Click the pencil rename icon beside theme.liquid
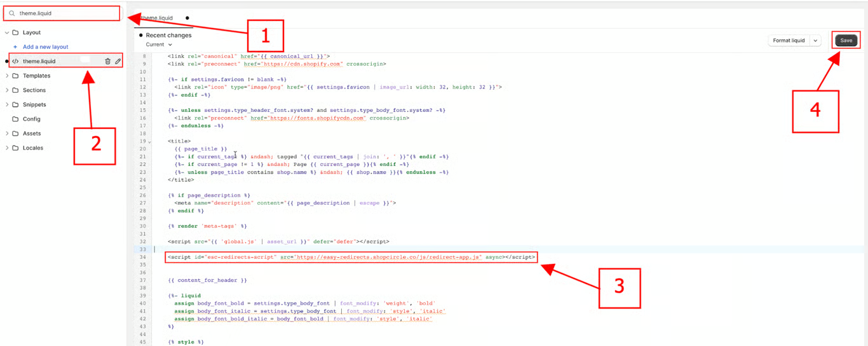The width and height of the screenshot is (868, 346). [118, 61]
